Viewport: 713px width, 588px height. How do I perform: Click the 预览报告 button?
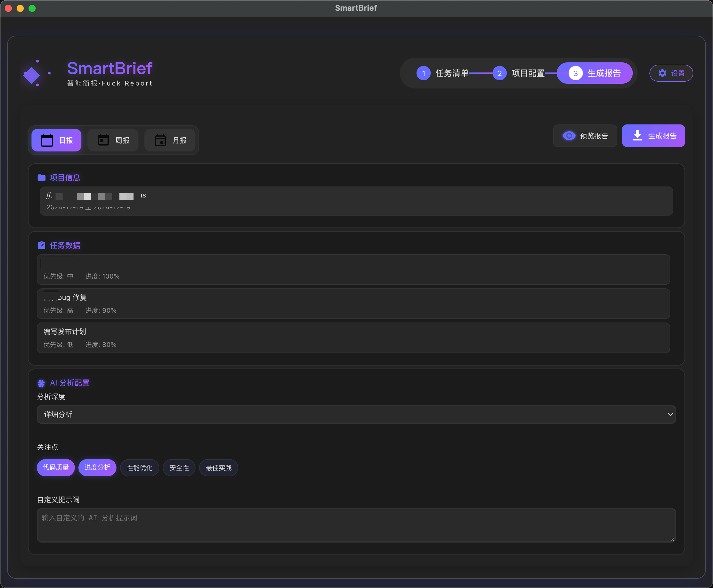coord(585,136)
